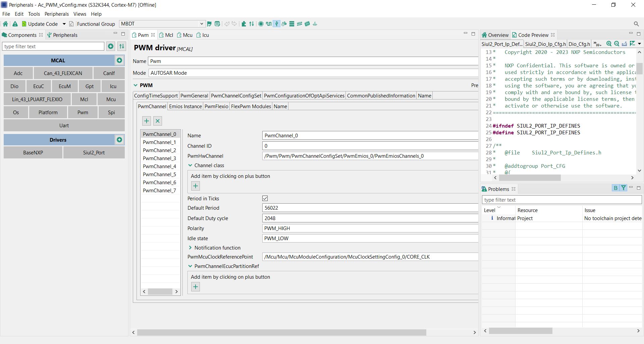
Task: Select the highlighted pins tool toolbar icon
Action: click(276, 24)
